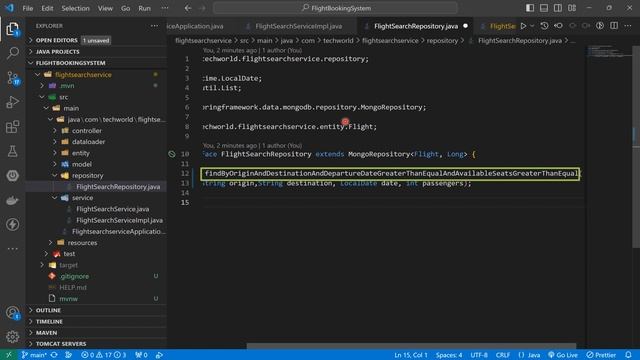This screenshot has width=640, height=360.
Task: Click the FlightBookingSystem command center search
Action: (336, 8)
